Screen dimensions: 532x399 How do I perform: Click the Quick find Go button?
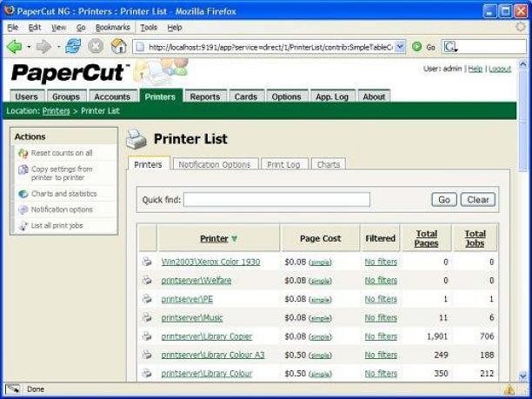coord(444,200)
